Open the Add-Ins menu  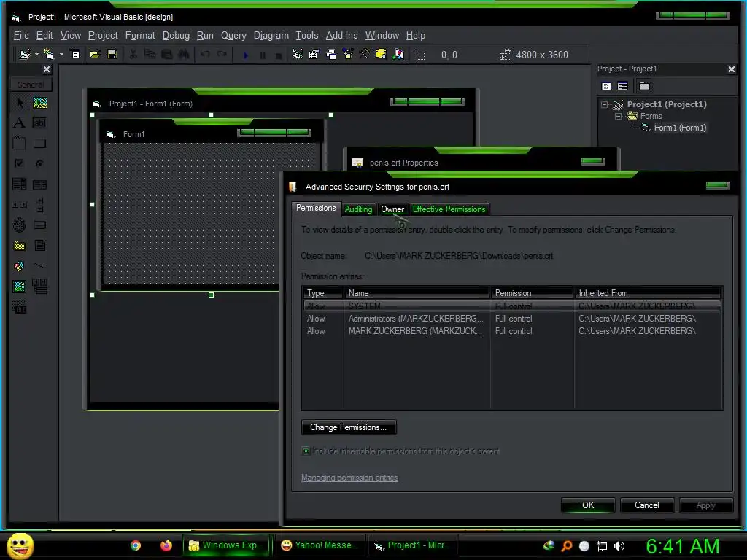(341, 36)
